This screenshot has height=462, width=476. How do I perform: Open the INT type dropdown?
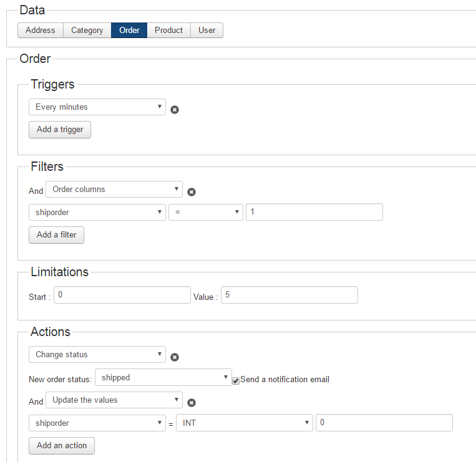245,423
